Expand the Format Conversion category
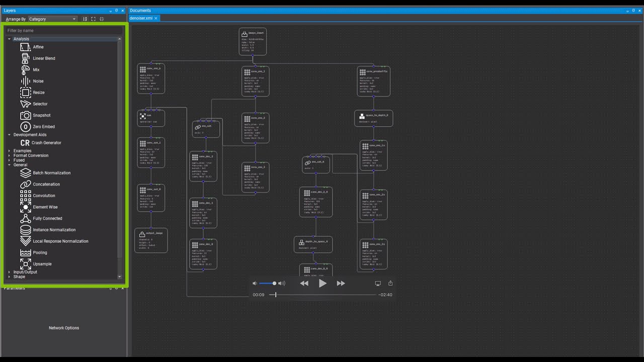 tap(9, 155)
